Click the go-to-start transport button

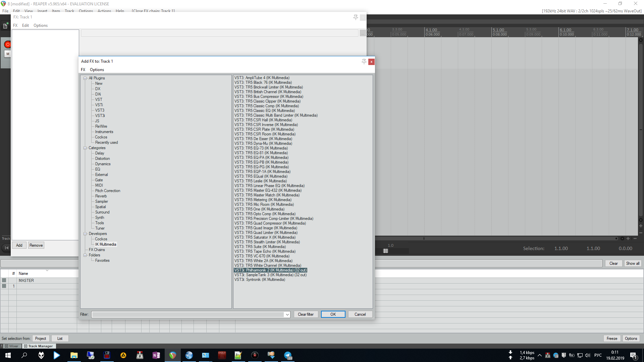click(6, 248)
